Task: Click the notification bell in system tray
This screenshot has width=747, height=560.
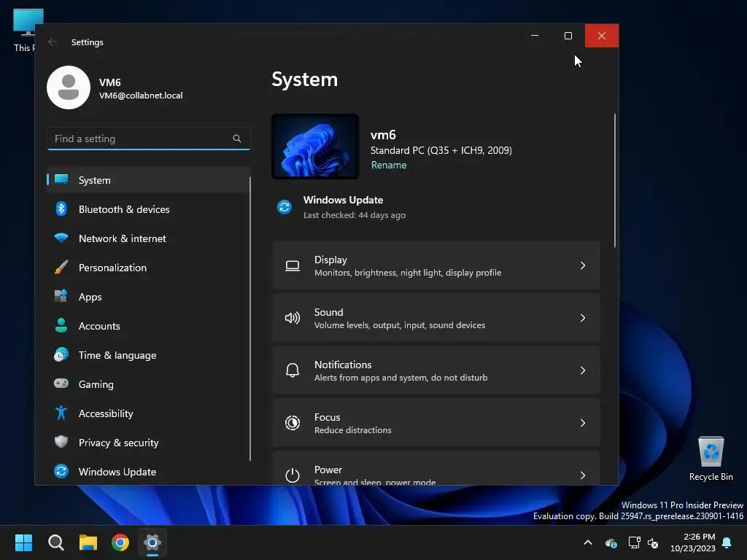Action: 727,542
